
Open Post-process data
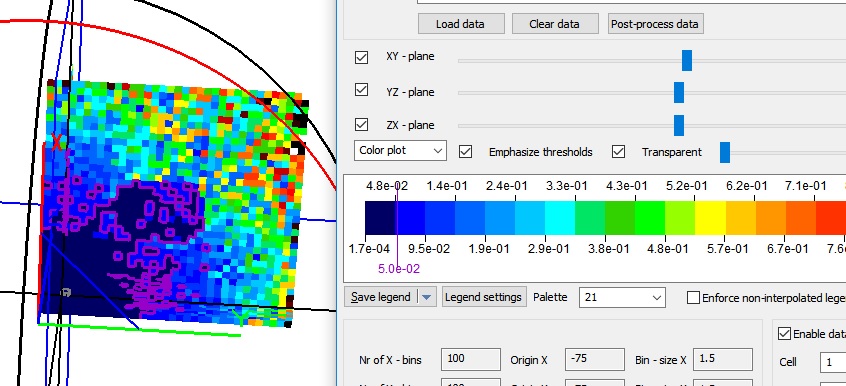click(655, 24)
